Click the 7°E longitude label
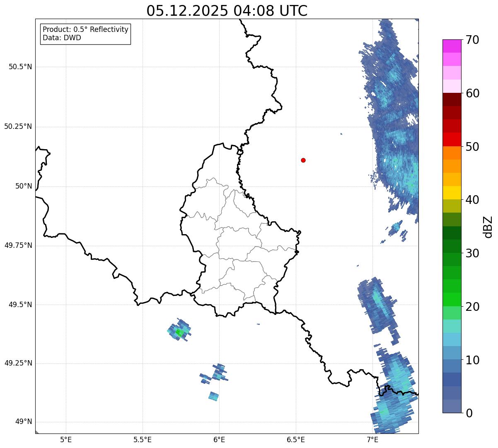The image size is (498, 448). [372, 440]
